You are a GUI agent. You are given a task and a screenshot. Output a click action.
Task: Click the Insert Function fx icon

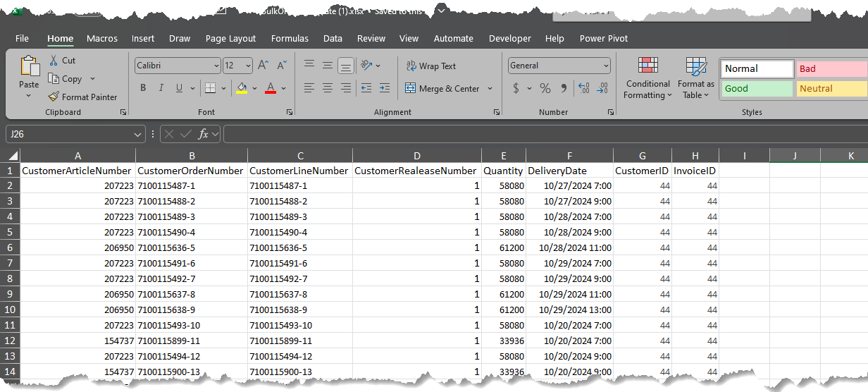(203, 133)
